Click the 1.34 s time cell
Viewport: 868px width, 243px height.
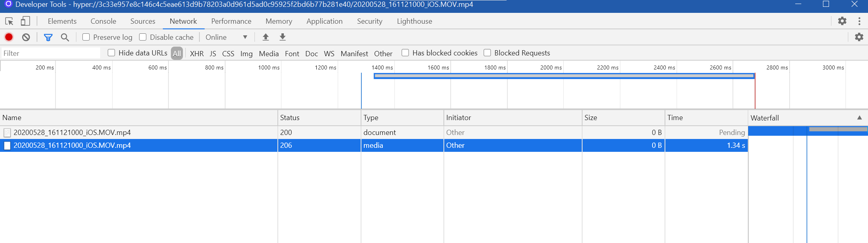tap(706, 145)
